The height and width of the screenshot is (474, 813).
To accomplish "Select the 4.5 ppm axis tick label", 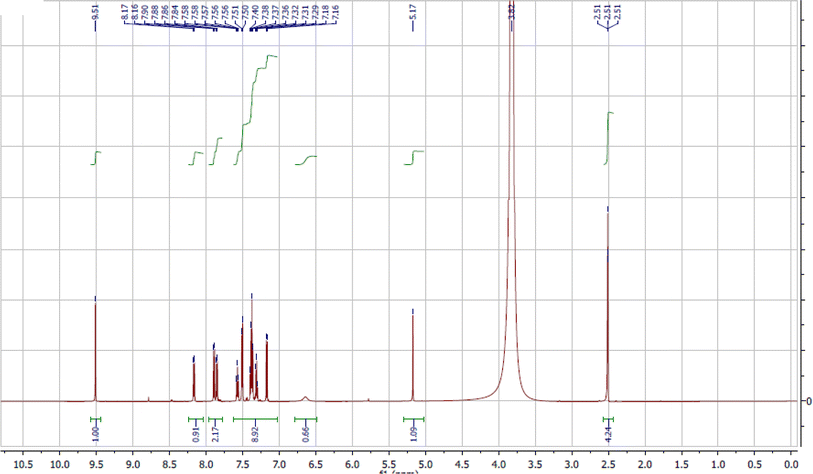I will click(x=462, y=464).
